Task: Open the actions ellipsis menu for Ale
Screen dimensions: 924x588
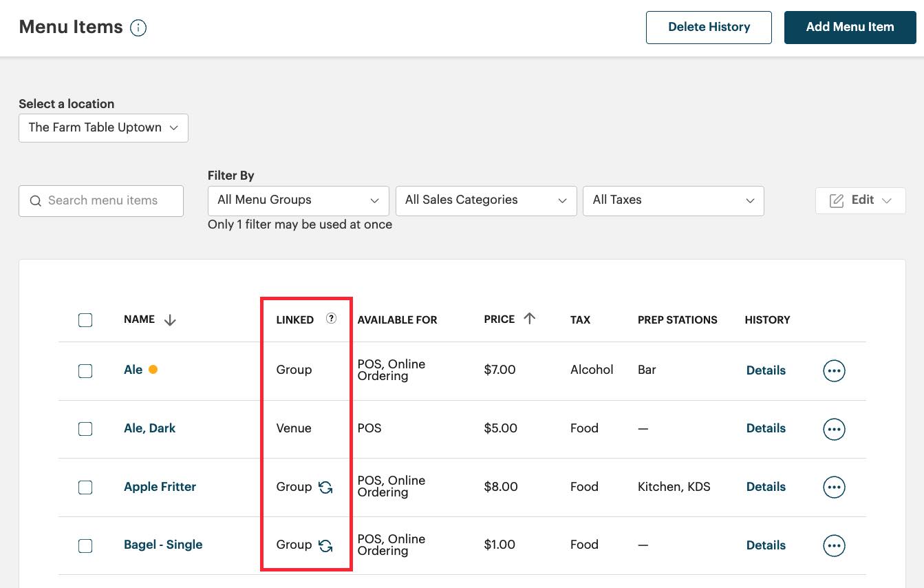Action: pos(834,370)
